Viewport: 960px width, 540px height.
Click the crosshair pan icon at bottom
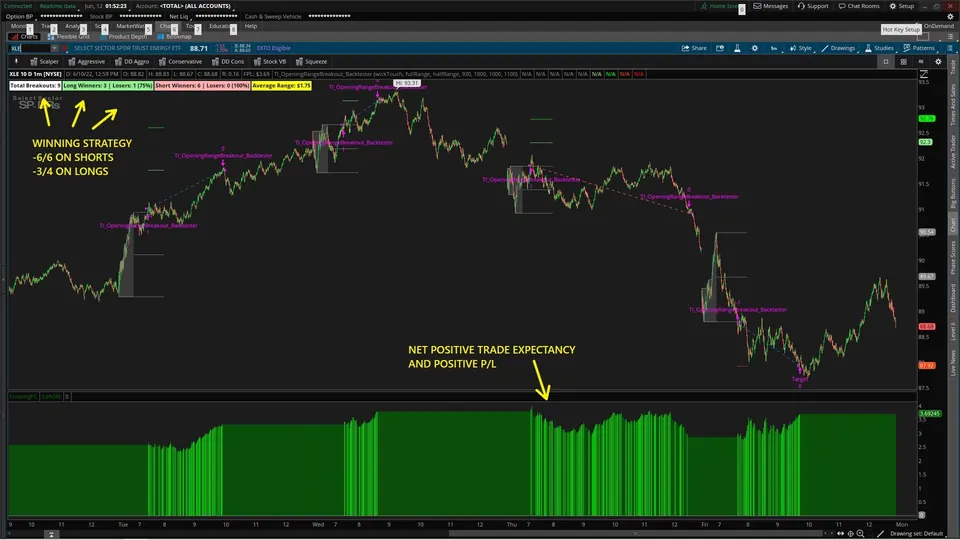point(850,534)
